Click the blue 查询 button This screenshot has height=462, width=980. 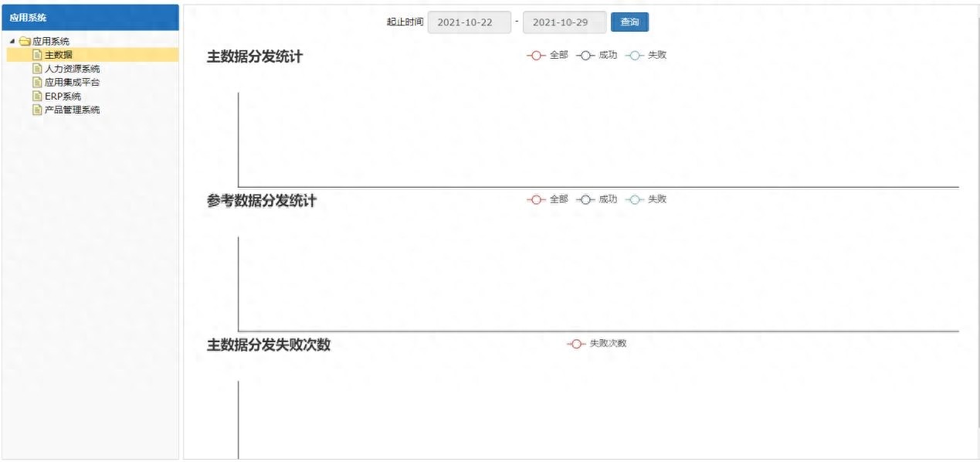(629, 22)
